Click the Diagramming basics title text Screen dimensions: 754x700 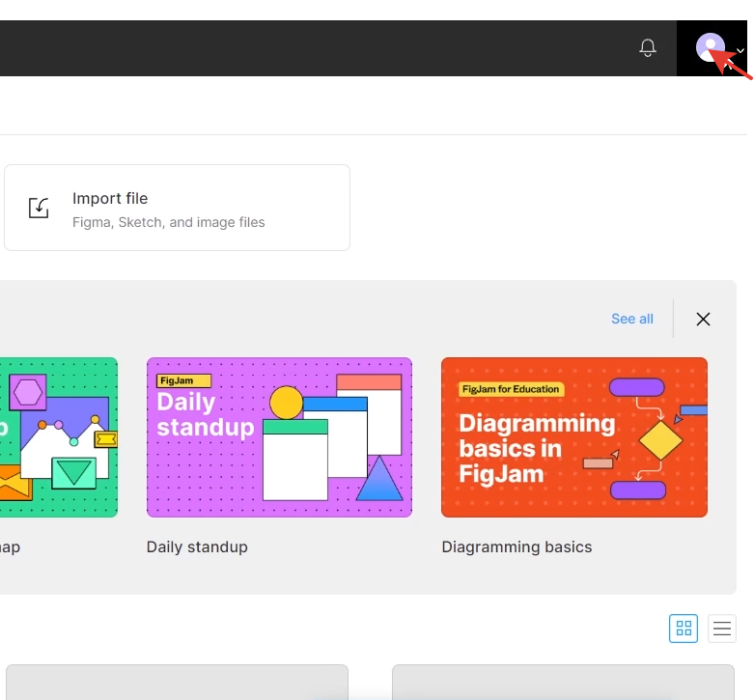[517, 547]
